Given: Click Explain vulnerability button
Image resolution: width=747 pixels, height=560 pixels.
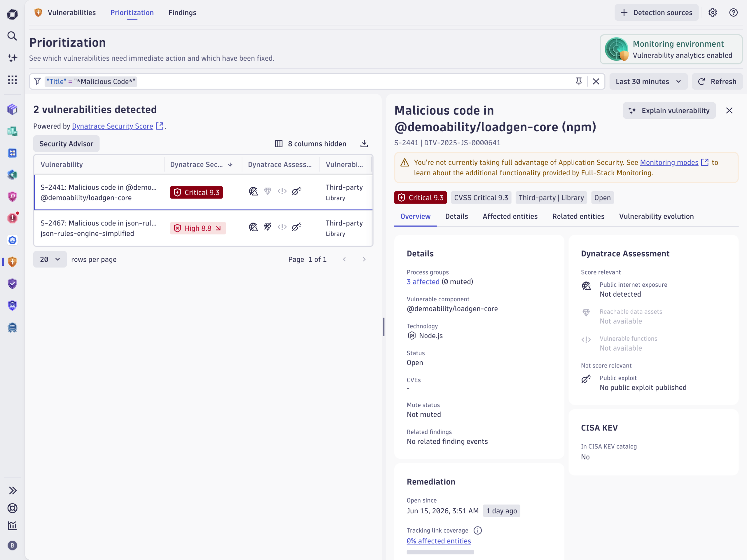Looking at the screenshot, I should [669, 110].
